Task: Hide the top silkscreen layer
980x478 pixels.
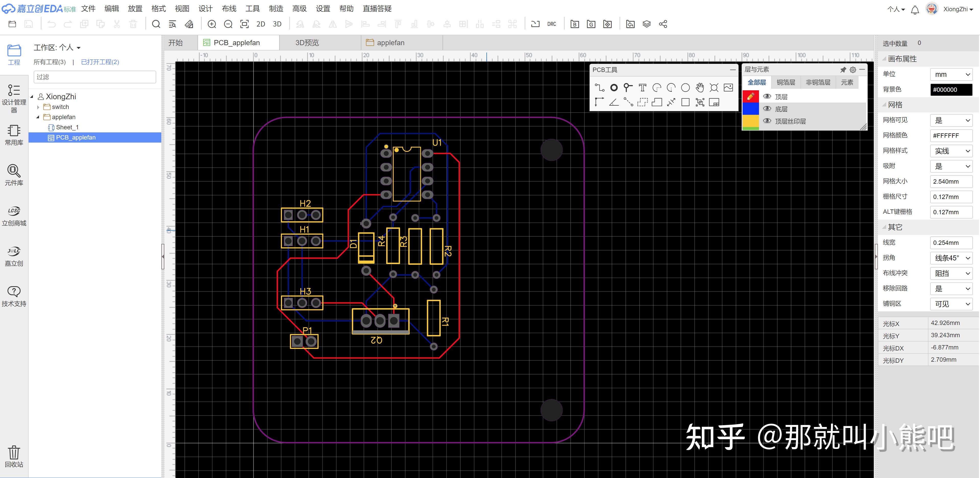Action: 767,121
